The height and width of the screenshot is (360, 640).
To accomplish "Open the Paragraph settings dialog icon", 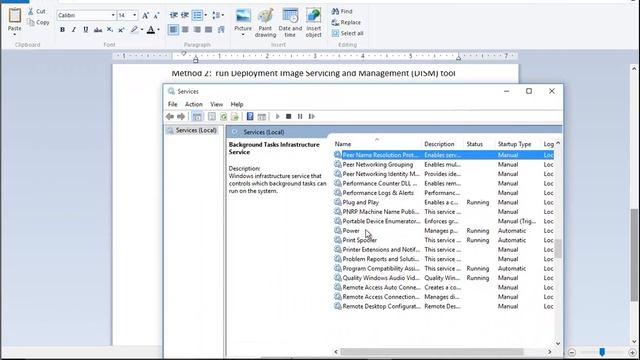I will 221,29.
